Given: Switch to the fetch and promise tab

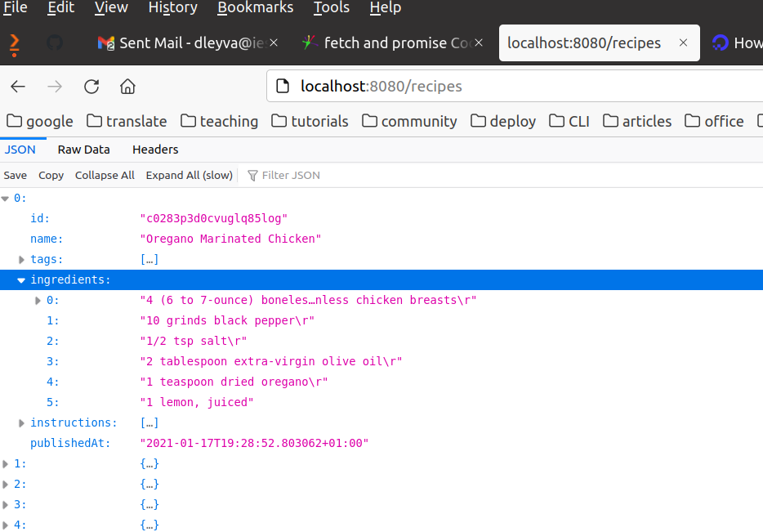Looking at the screenshot, I should (x=392, y=42).
